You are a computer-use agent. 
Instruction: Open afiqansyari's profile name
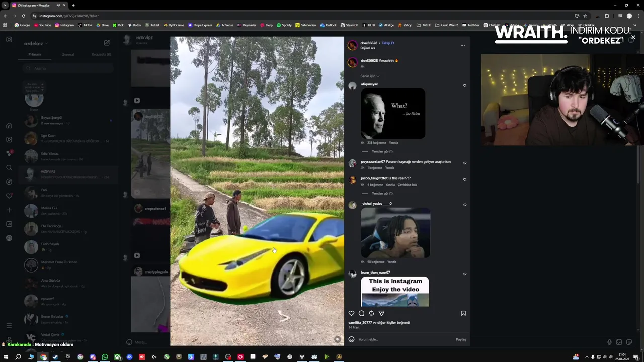click(x=369, y=84)
